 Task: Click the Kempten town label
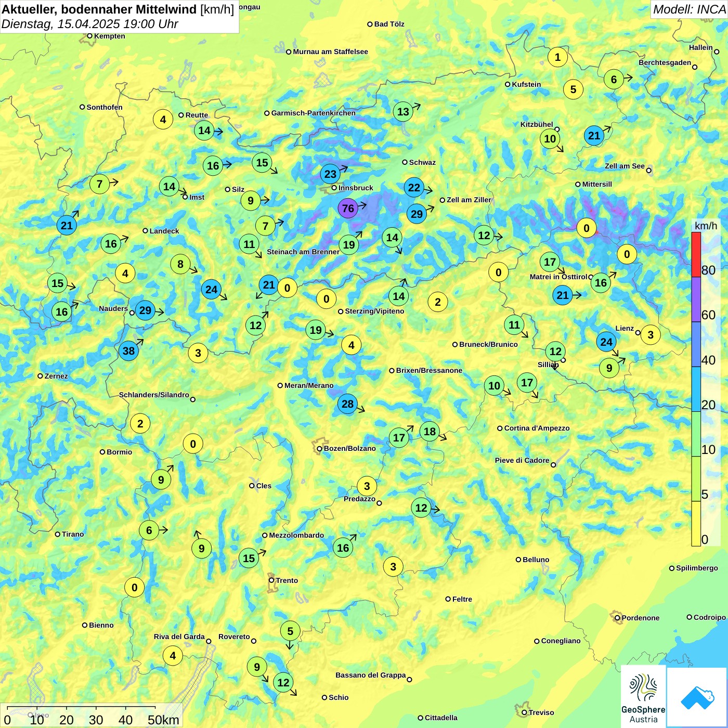(x=109, y=36)
